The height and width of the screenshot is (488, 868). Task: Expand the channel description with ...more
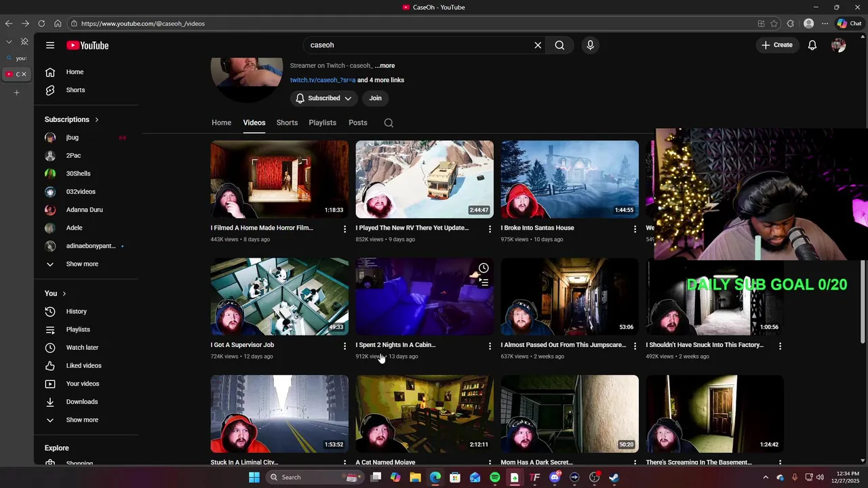click(x=384, y=66)
